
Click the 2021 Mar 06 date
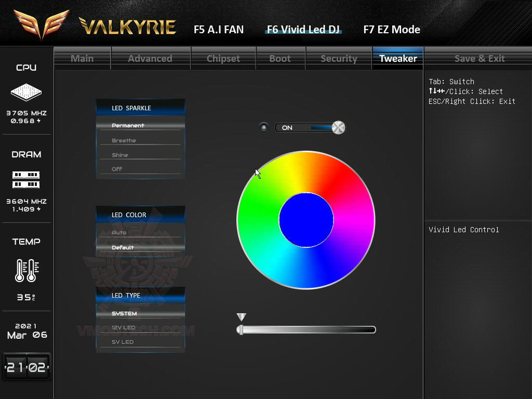point(27,331)
